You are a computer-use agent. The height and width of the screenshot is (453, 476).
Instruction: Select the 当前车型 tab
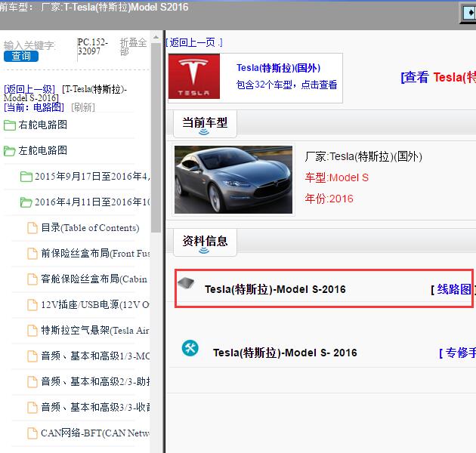coord(205,124)
